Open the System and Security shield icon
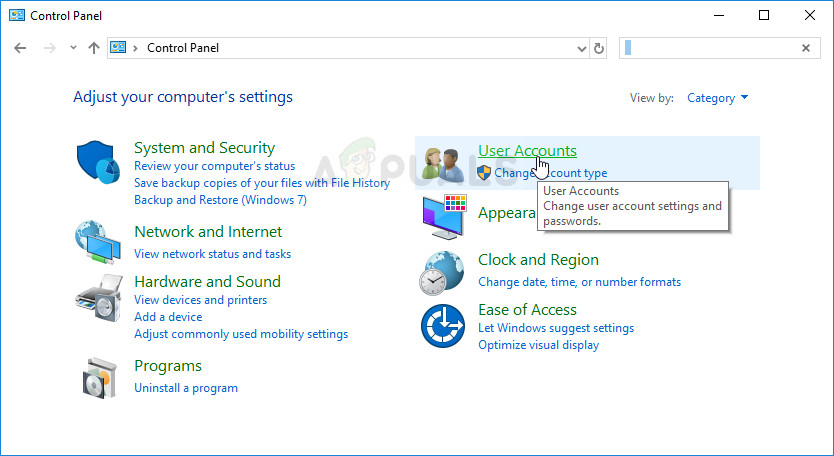The image size is (834, 456). (98, 162)
